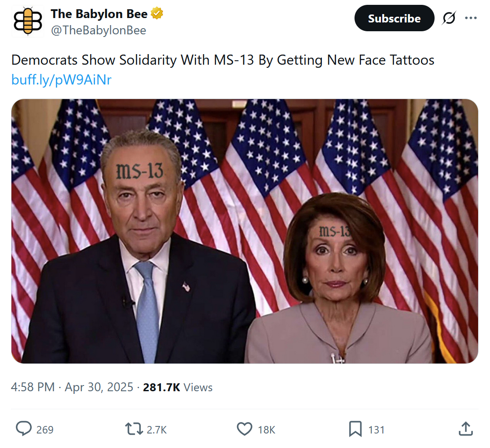Click the tweet headline text
490x448 pixels.
pos(223,60)
